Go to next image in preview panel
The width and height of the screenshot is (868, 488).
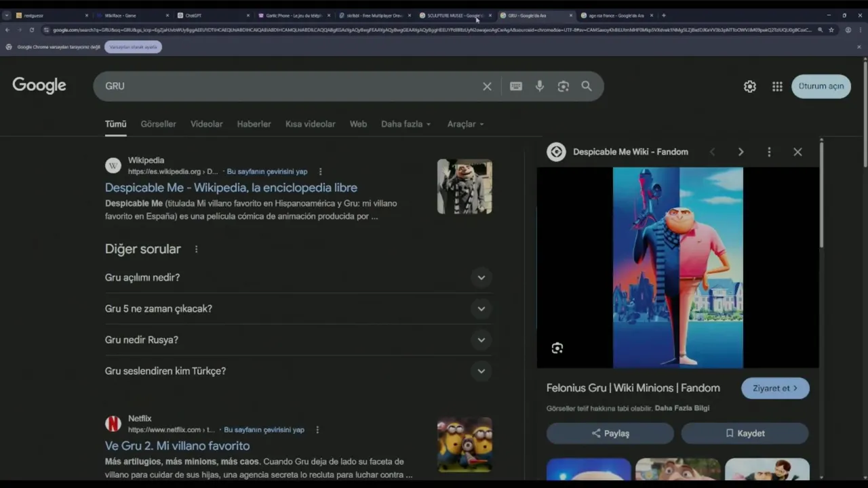tap(741, 152)
